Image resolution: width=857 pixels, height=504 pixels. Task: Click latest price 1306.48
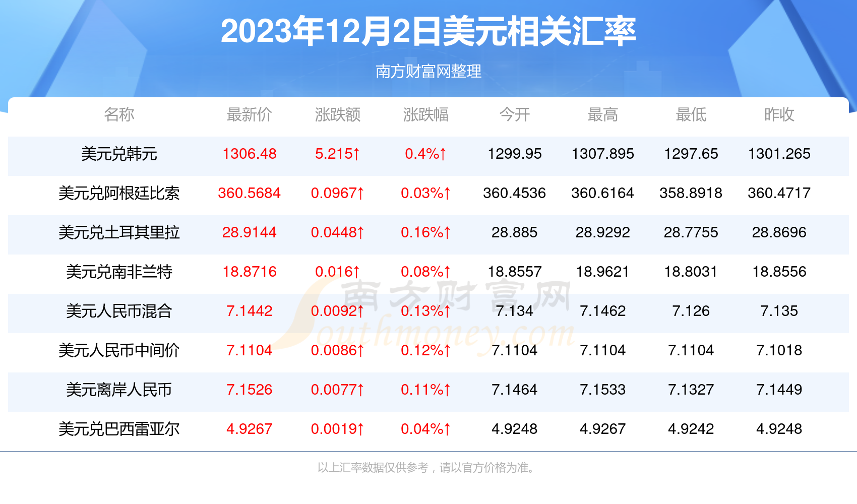tap(250, 154)
